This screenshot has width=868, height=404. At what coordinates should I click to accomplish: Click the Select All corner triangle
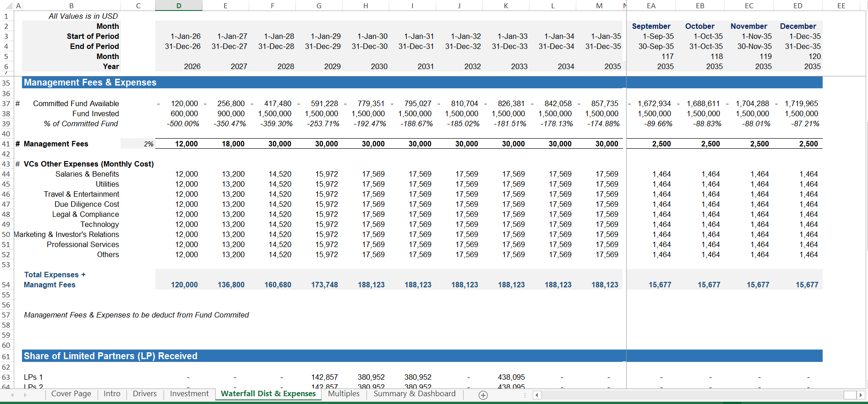tap(6, 5)
